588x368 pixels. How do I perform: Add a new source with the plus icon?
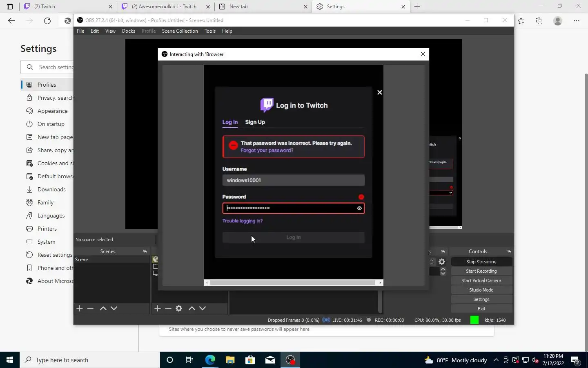(158, 308)
